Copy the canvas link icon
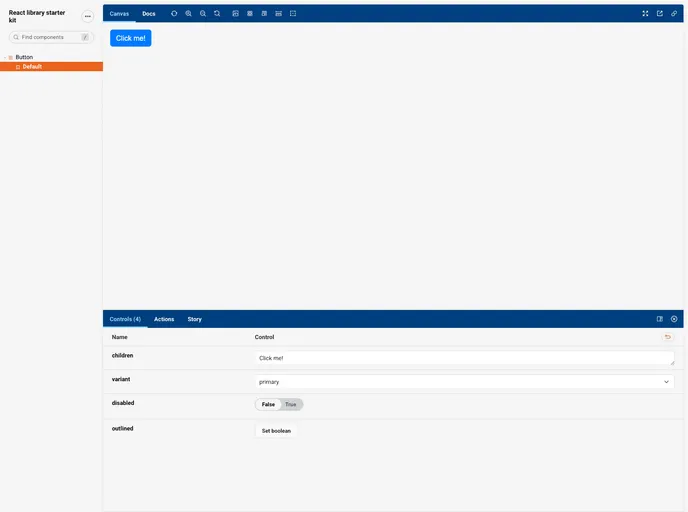 (674, 14)
